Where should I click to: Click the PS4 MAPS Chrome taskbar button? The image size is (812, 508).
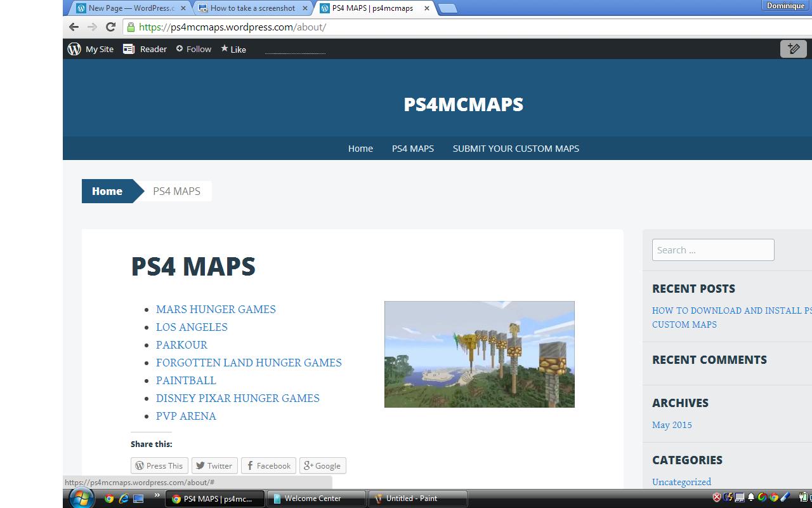215,498
